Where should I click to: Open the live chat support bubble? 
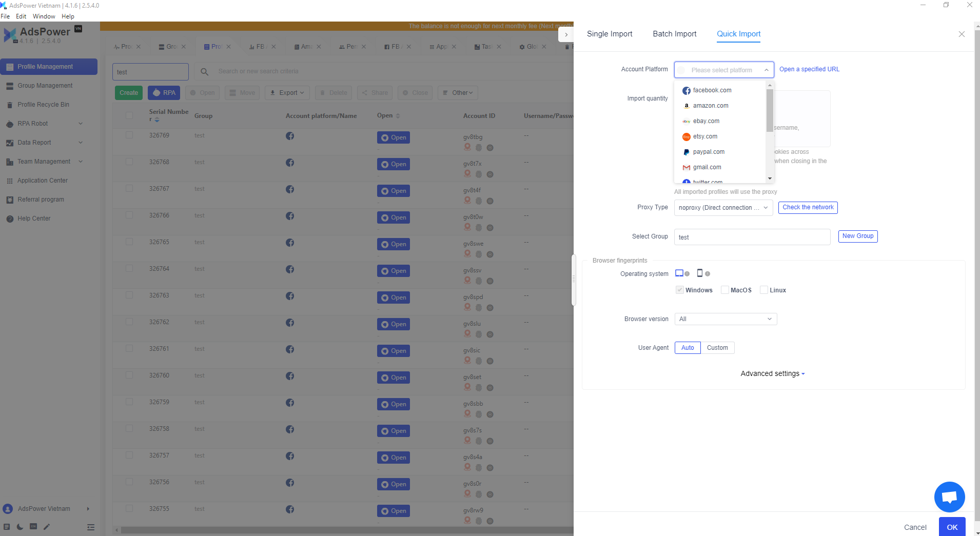click(x=949, y=497)
